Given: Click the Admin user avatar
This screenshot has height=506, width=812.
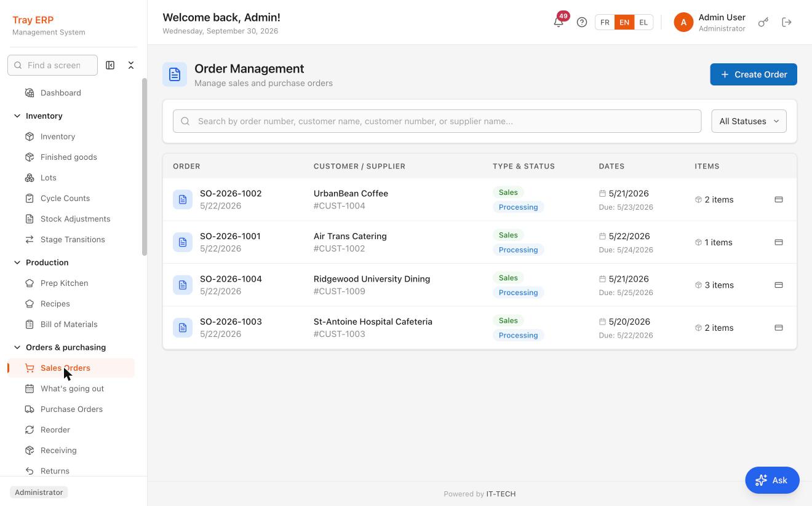Looking at the screenshot, I should point(683,22).
